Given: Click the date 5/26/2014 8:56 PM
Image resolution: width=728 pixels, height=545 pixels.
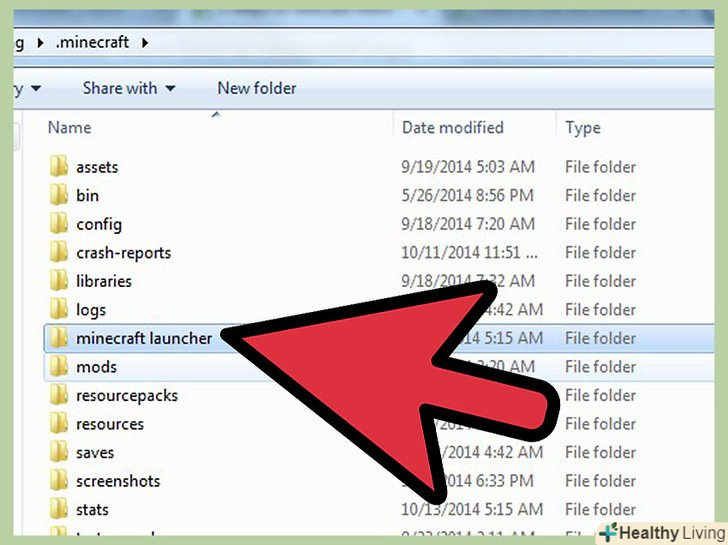Looking at the screenshot, I should click(x=467, y=195).
